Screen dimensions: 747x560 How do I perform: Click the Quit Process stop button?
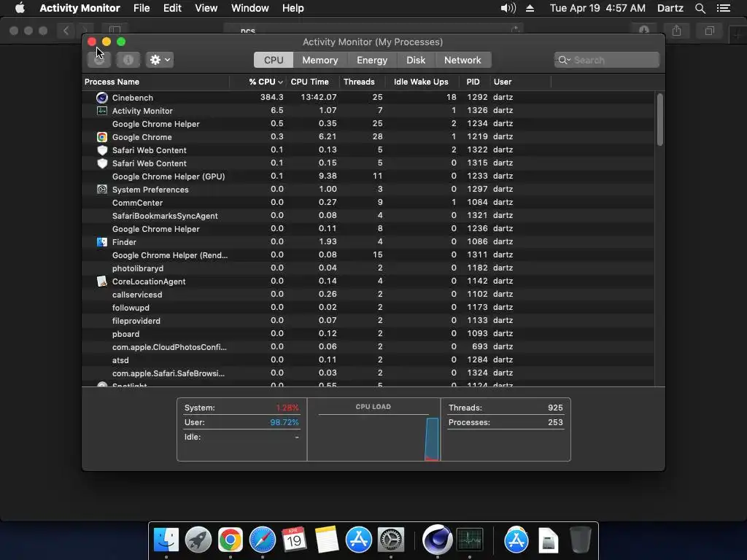point(99,60)
